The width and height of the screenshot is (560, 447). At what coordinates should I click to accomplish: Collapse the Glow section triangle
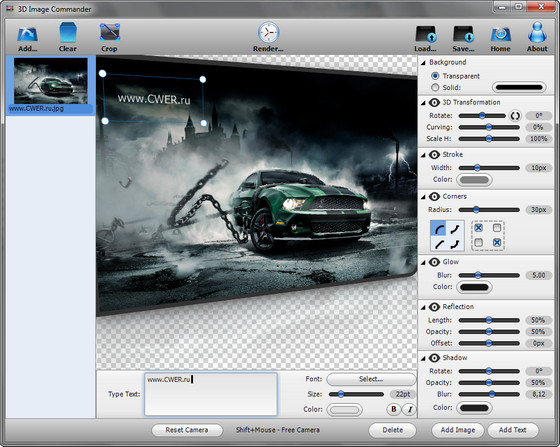pyautogui.click(x=423, y=262)
